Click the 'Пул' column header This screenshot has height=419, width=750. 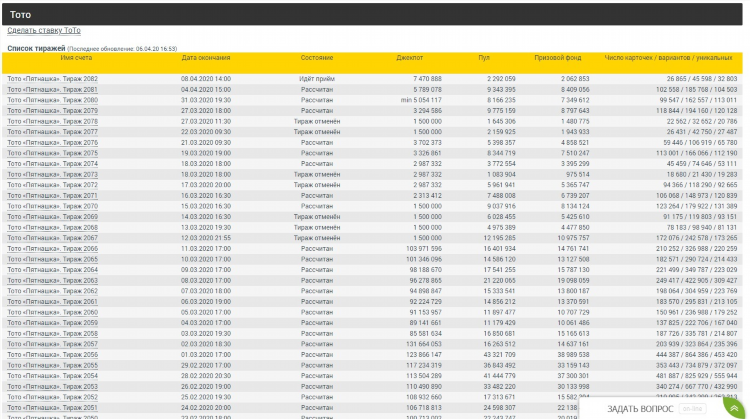pos(484,58)
